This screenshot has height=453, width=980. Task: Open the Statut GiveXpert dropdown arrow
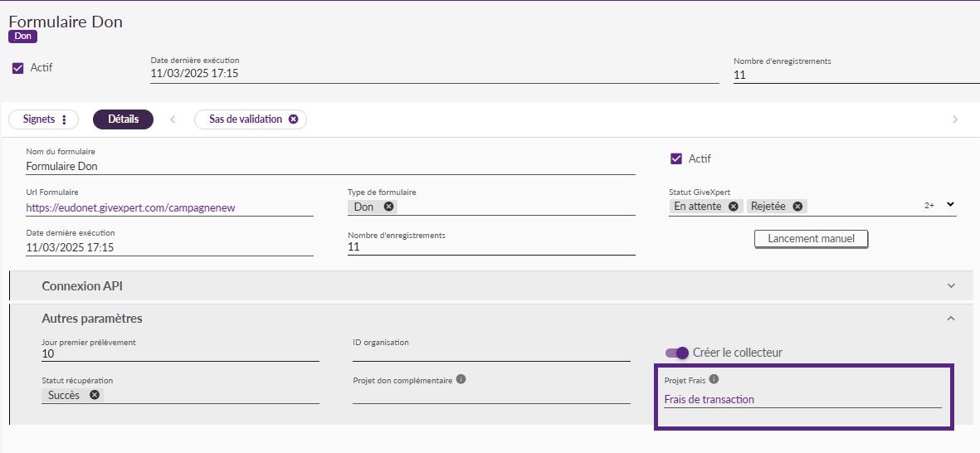(x=951, y=204)
